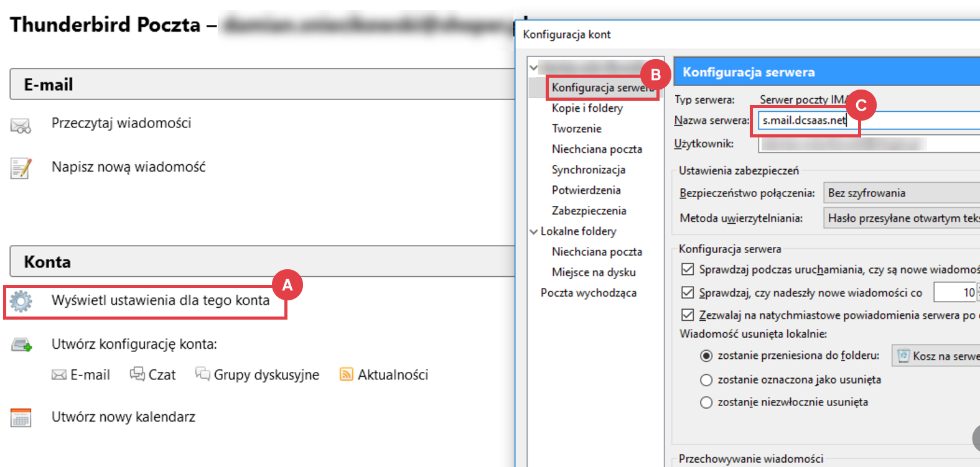Open Wyświetl ustawienia dla tego konta
This screenshot has width=980, height=467.
pos(161,300)
